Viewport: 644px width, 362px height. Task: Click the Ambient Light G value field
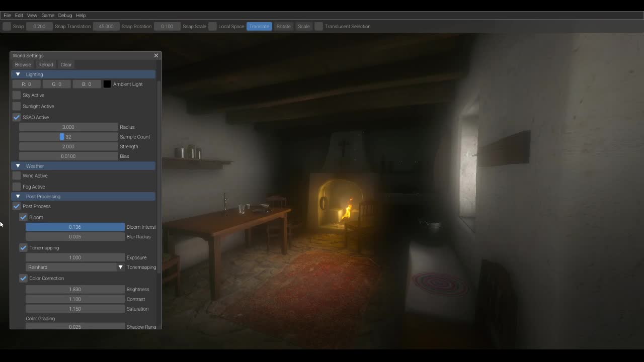point(57,84)
